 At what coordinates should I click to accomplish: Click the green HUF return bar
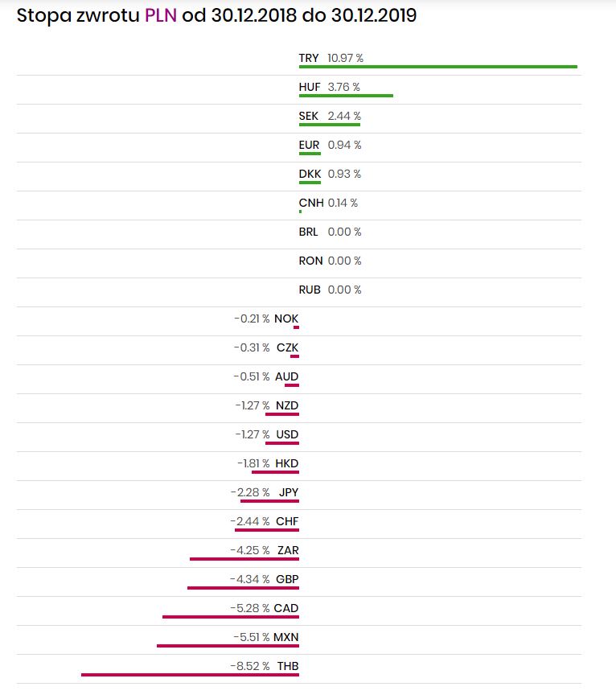pyautogui.click(x=346, y=96)
